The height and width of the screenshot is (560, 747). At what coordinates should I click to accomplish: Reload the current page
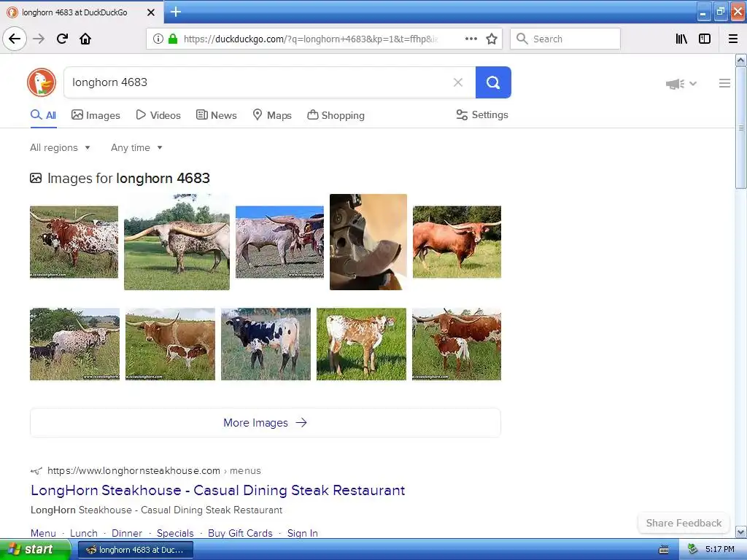click(x=62, y=39)
